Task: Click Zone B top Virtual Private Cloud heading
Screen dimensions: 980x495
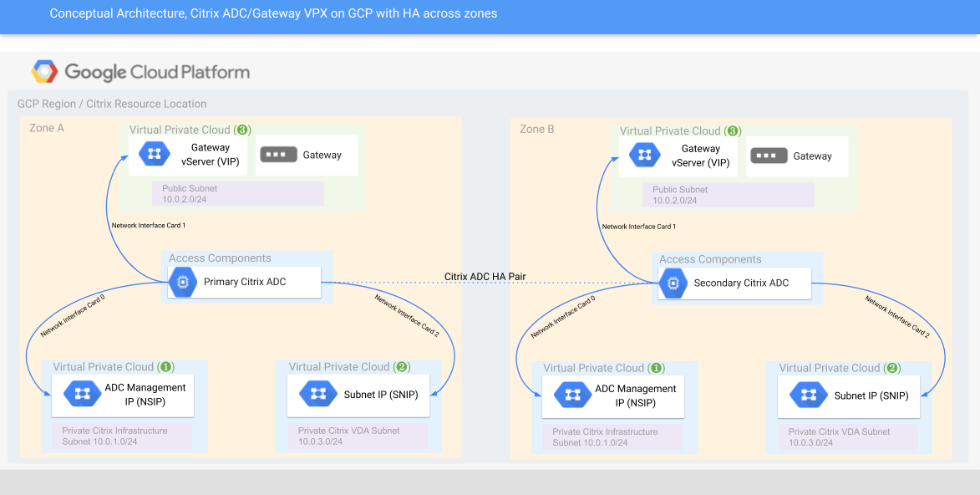Action: point(681,131)
